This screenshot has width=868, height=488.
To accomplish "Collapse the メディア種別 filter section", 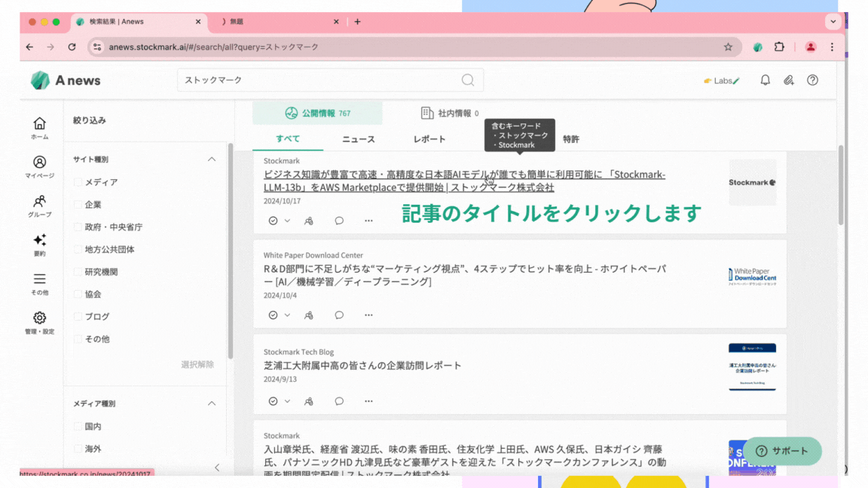I will (212, 404).
